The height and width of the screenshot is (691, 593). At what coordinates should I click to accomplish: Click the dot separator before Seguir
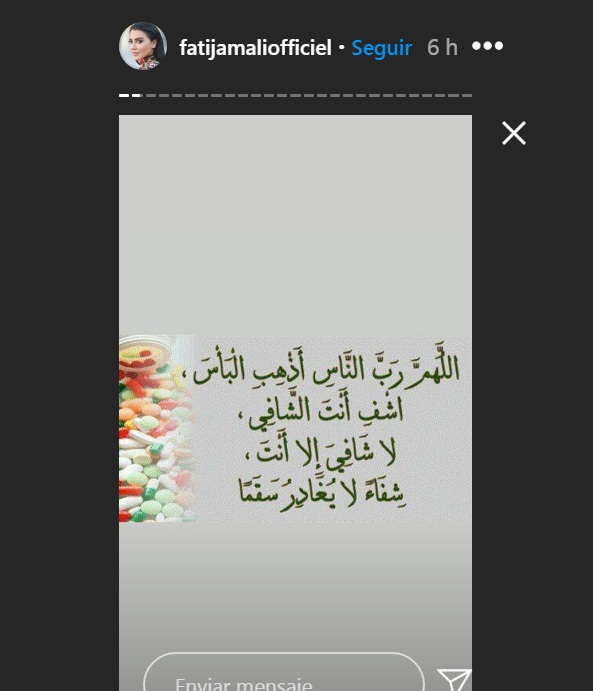coord(341,47)
